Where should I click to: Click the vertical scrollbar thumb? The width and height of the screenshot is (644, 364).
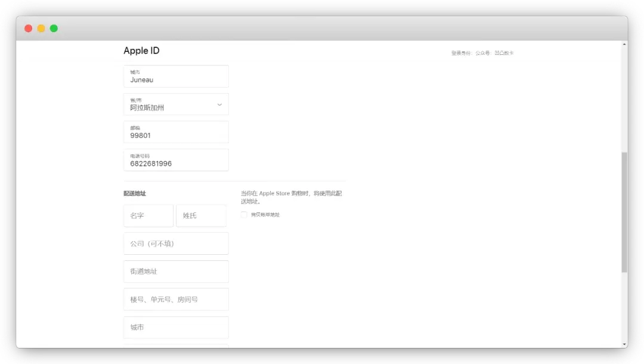(x=624, y=212)
